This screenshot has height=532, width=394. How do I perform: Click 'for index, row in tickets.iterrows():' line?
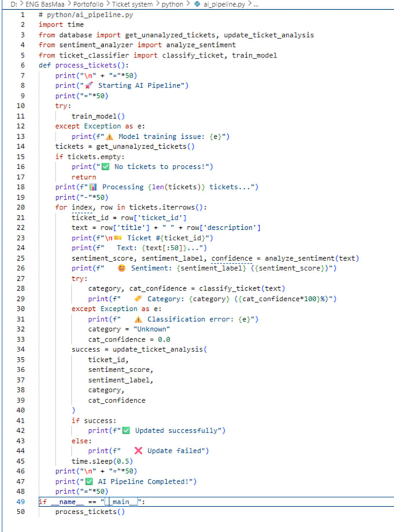point(131,207)
